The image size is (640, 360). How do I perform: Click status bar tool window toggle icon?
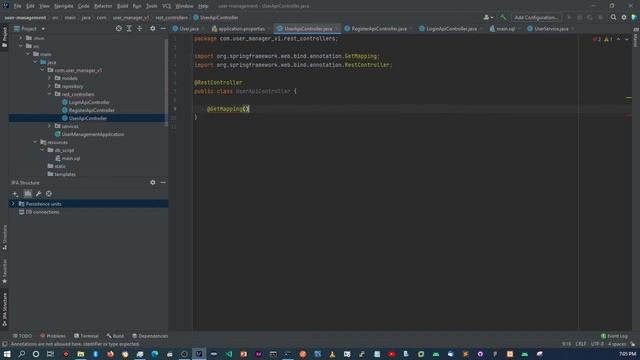[x=4, y=344]
